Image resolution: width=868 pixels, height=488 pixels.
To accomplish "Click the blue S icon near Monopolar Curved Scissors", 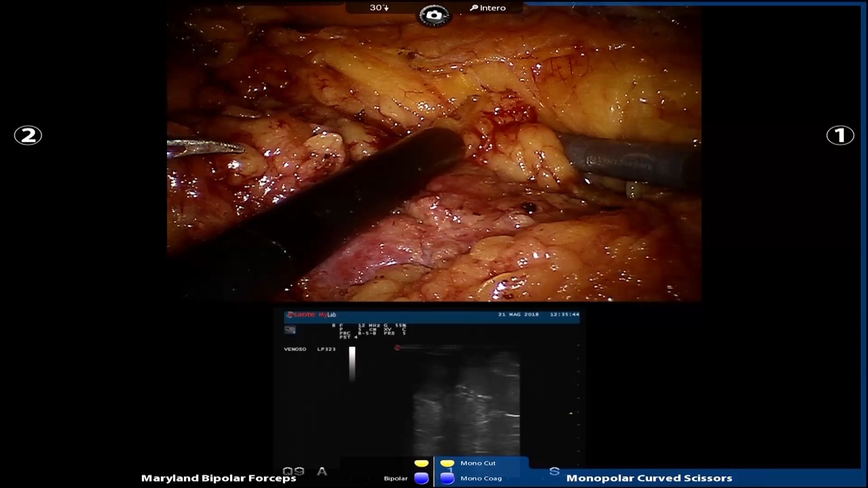I will [554, 471].
